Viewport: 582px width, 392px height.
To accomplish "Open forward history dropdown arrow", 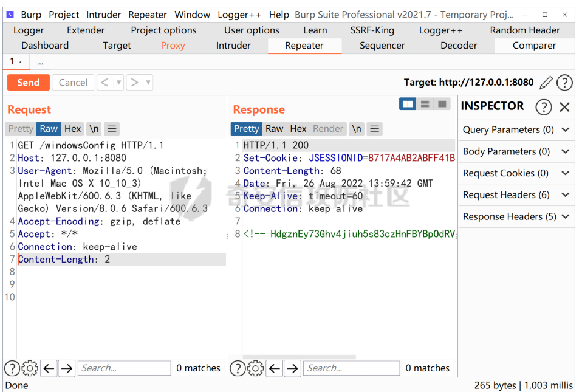I will pyautogui.click(x=148, y=83).
